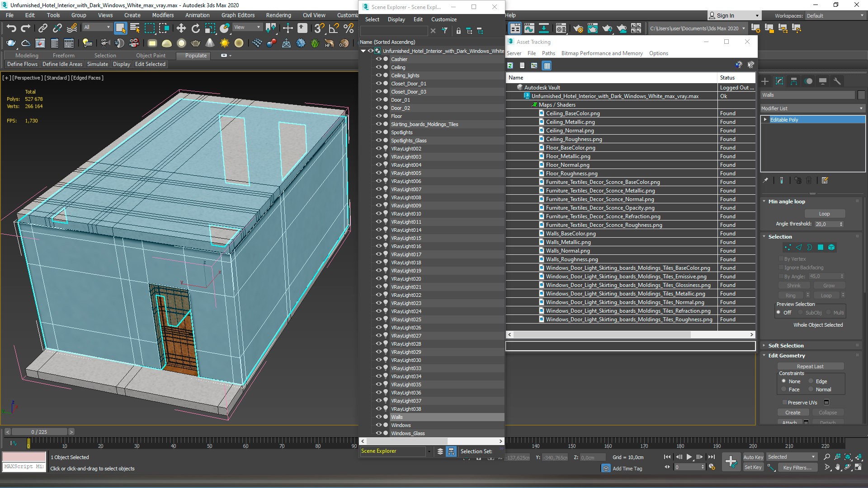
Task: Click the Undo arrow in the main toolbar
Action: coord(11,28)
